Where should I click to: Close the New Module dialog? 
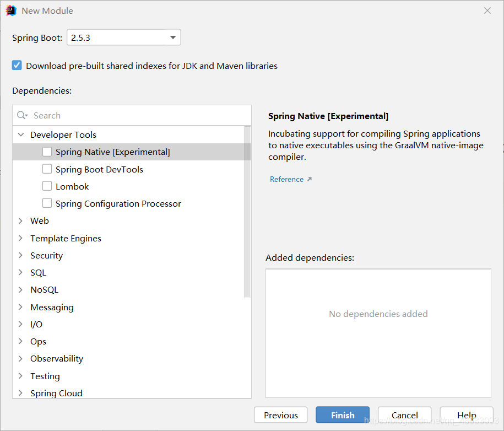point(487,10)
